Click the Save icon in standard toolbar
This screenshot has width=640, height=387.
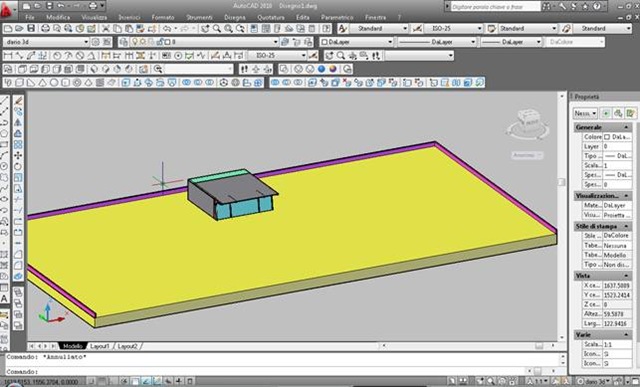[x=31, y=29]
